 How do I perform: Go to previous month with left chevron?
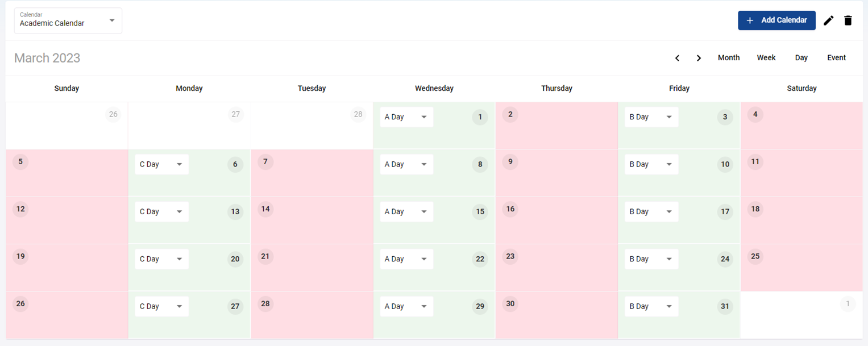(x=677, y=58)
